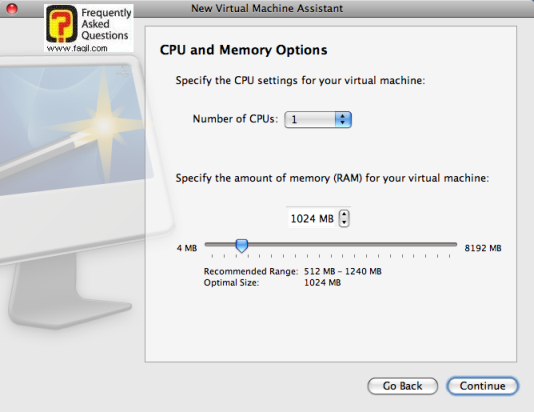This screenshot has height=412, width=534.
Task: Click the slider track near 8192 MB
Action: (450, 244)
